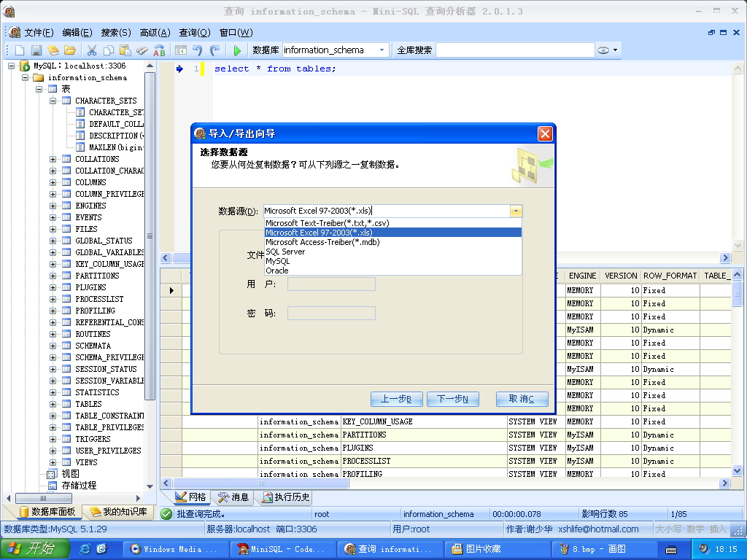Click the 上一步B button

coord(396,399)
